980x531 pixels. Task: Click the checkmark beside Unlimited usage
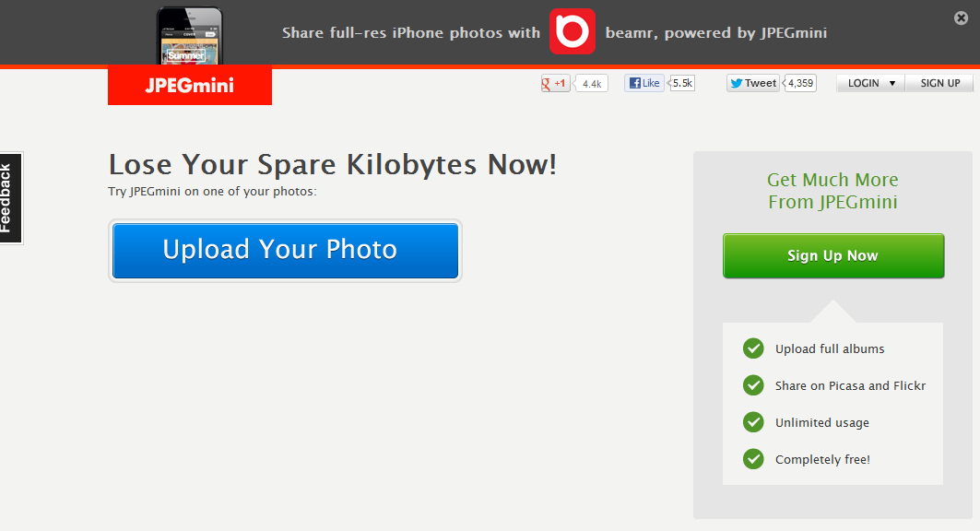(x=753, y=422)
